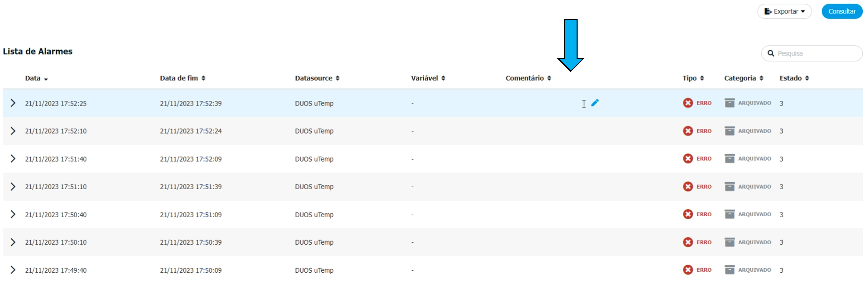This screenshot has height=283, width=868.
Task: Expand the 21/11/2023 17:51:40 alarm row
Action: tap(13, 159)
